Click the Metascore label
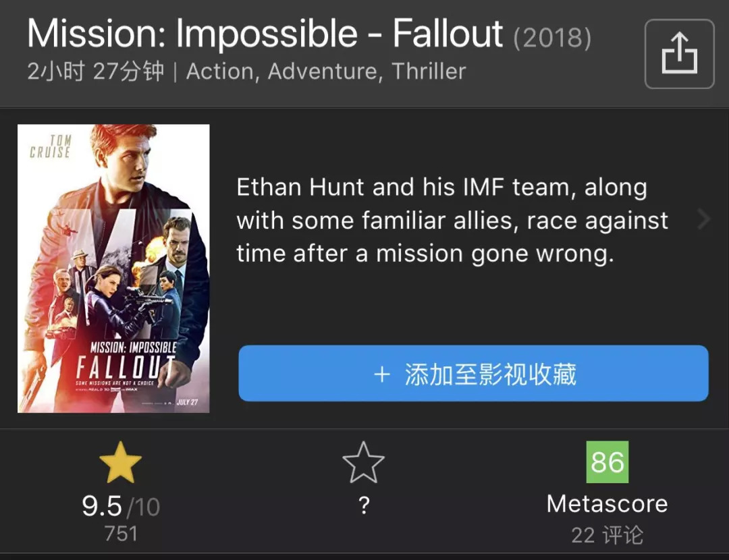 607,503
